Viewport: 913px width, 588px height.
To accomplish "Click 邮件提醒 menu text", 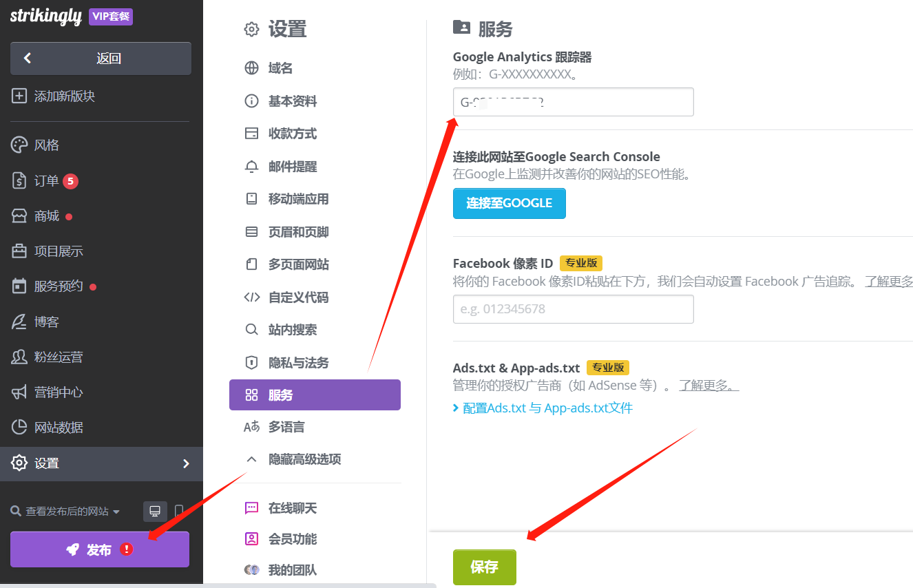I will (x=293, y=167).
